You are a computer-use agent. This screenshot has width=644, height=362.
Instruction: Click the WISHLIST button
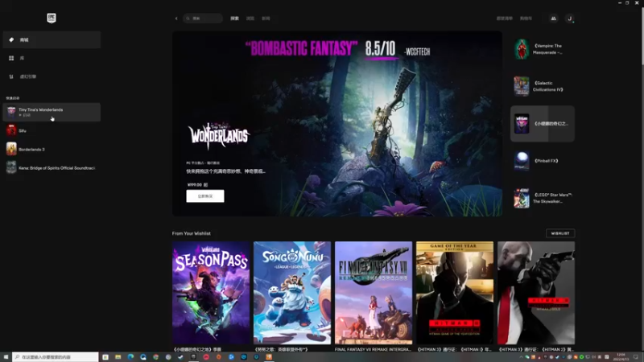[560, 233]
